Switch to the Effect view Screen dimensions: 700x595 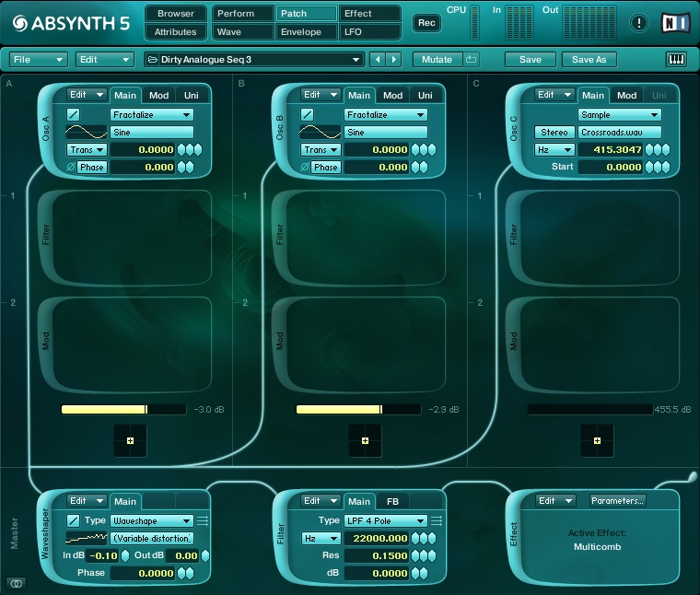[369, 14]
